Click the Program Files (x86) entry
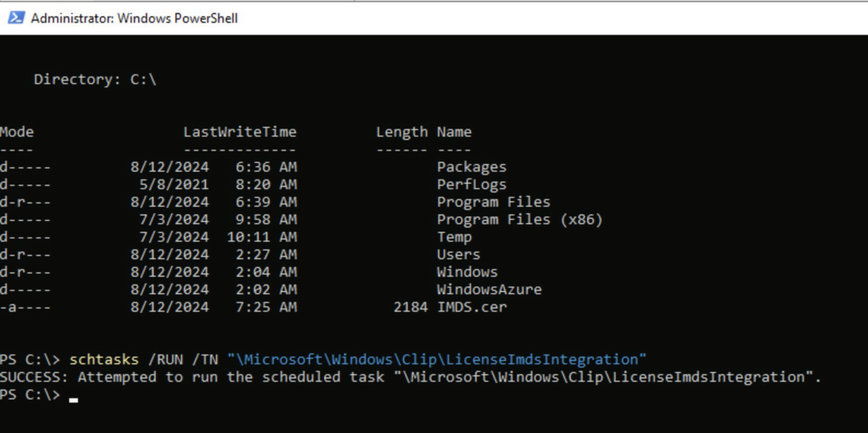Viewport: 868px width, 433px height. click(x=519, y=220)
